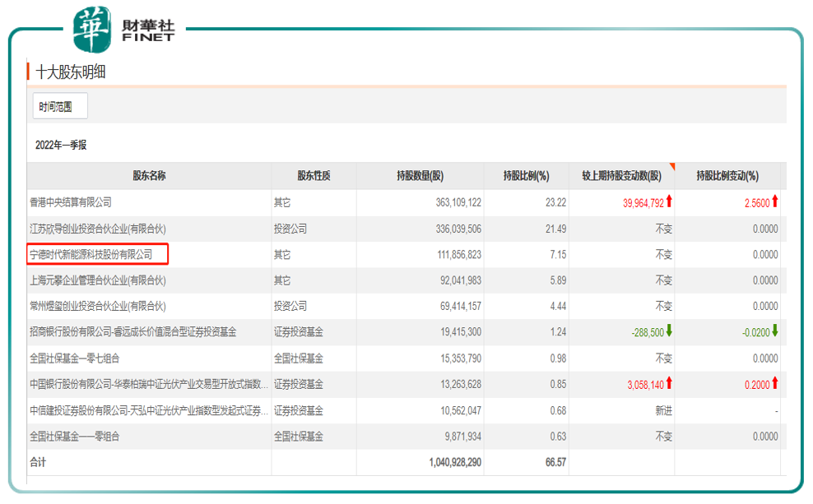Click the share count 363,109,122
This screenshot has width=813, height=504.
pyautogui.click(x=458, y=202)
